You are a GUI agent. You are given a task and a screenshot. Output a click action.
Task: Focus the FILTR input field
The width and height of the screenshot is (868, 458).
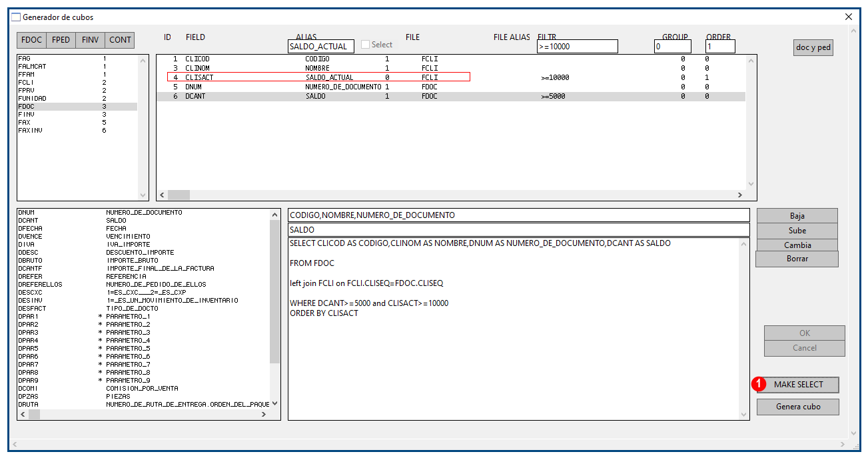click(x=578, y=47)
